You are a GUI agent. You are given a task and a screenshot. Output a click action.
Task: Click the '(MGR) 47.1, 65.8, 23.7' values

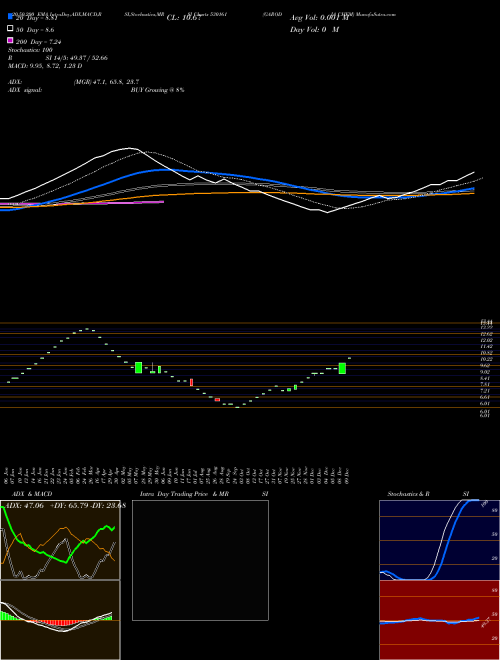click(106, 82)
